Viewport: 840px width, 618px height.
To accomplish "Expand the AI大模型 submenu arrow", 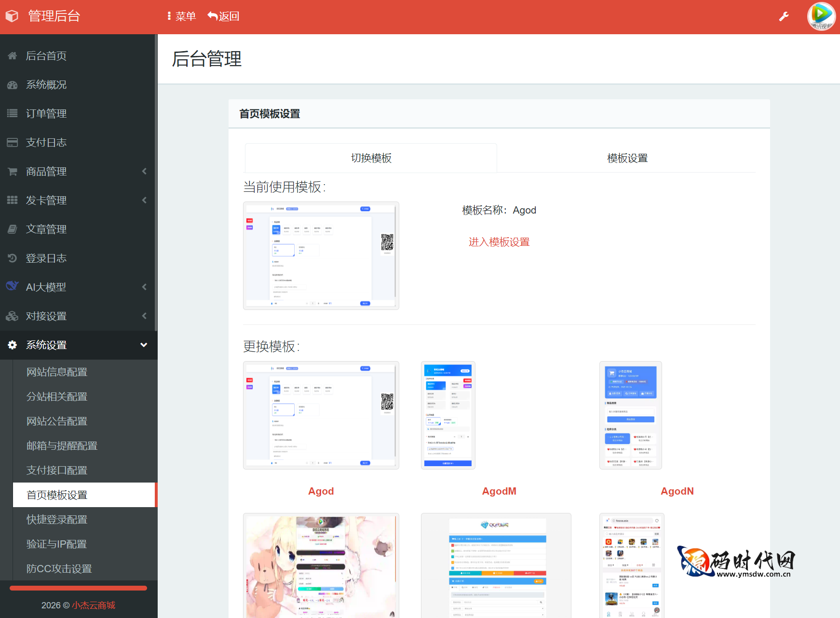I will tap(144, 287).
